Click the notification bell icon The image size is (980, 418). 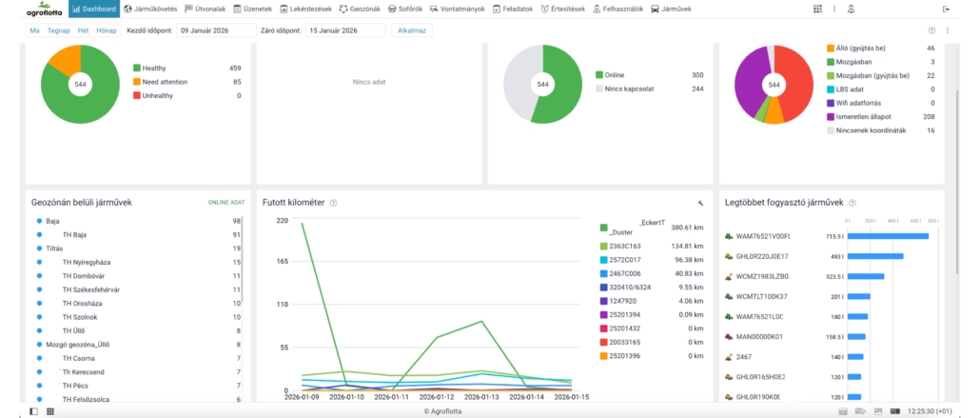[x=850, y=9]
